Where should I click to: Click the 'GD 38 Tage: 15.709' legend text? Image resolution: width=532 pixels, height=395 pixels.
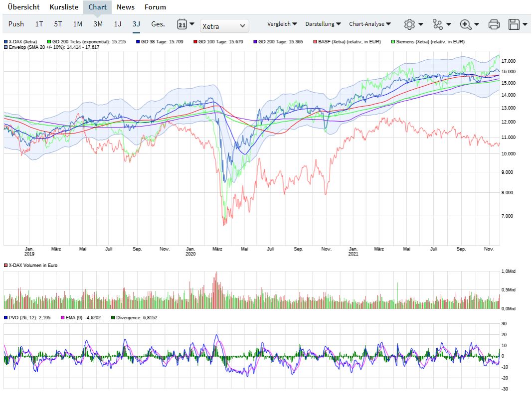(162, 42)
